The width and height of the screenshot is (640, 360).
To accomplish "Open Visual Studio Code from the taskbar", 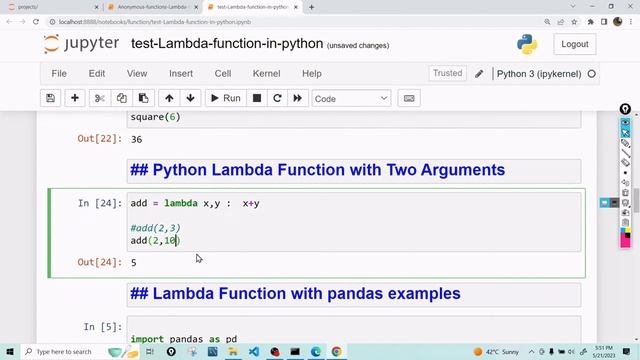I will [254, 351].
